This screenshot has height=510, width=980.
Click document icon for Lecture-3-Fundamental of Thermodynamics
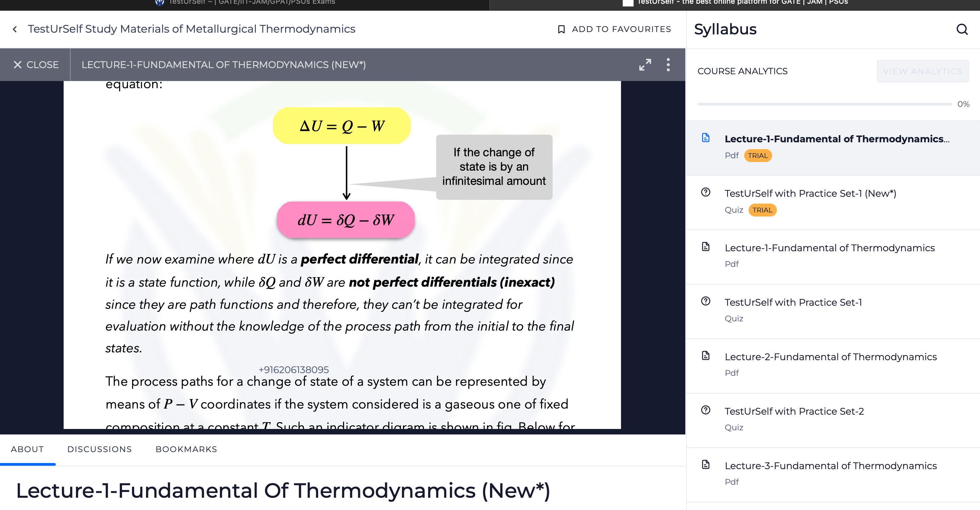tap(706, 464)
